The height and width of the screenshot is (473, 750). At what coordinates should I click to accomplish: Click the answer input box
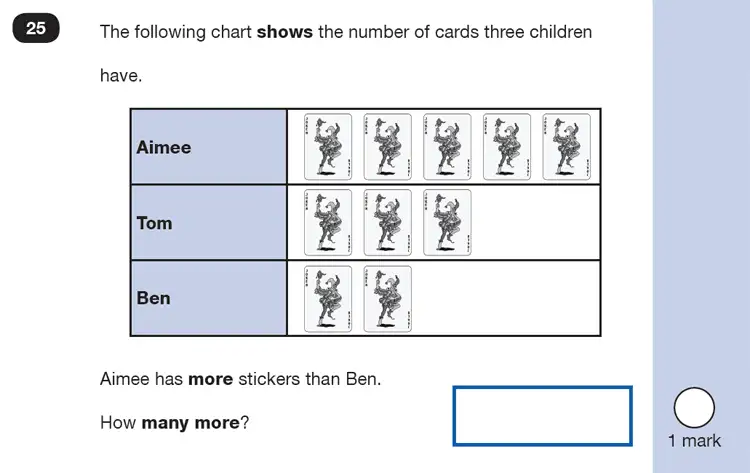pyautogui.click(x=542, y=416)
